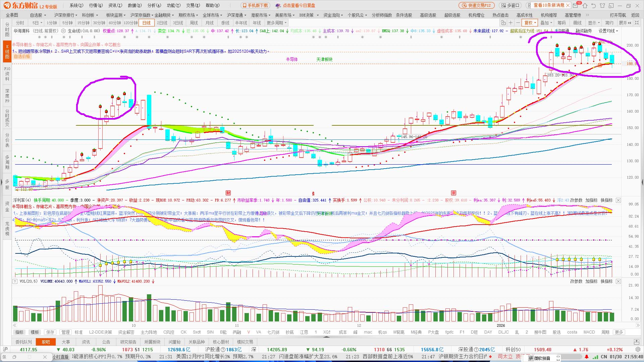Screen dimensions: 644x362
Task: Open the 复权 dropdown
Action: tap(530, 23)
